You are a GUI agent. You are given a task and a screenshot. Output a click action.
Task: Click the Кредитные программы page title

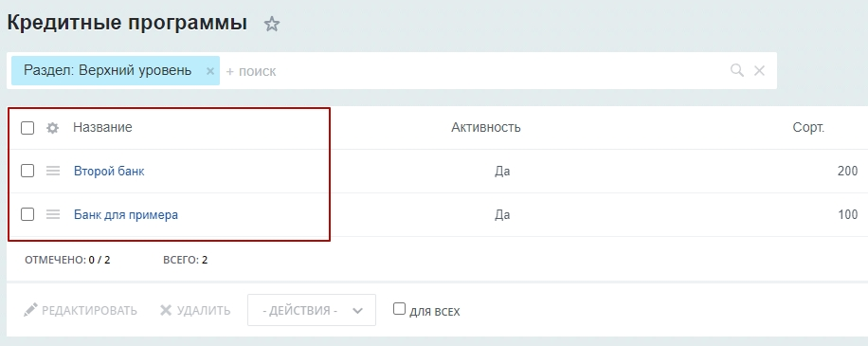click(127, 23)
